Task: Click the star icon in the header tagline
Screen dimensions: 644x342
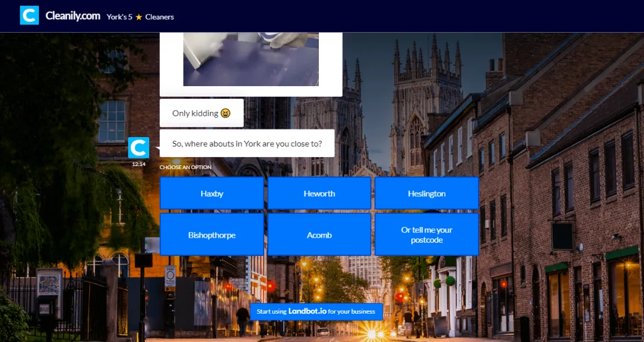Action: coord(139,17)
